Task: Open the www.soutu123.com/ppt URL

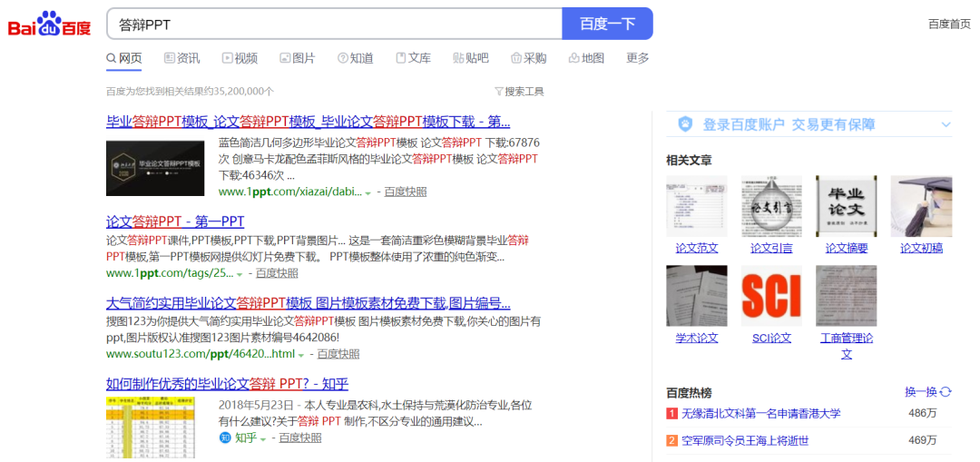Action: 200,355
